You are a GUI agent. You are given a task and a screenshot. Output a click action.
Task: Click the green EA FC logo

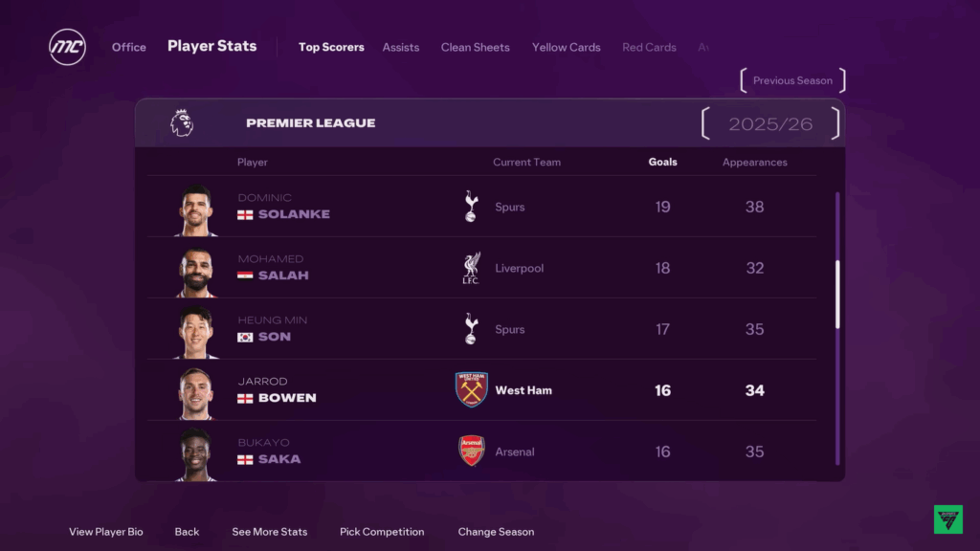[x=948, y=519]
